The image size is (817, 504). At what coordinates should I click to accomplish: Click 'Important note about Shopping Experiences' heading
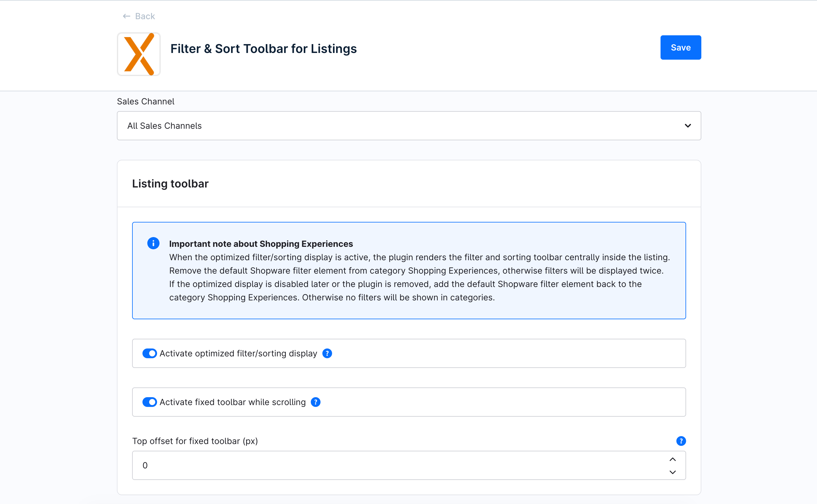[x=261, y=244]
